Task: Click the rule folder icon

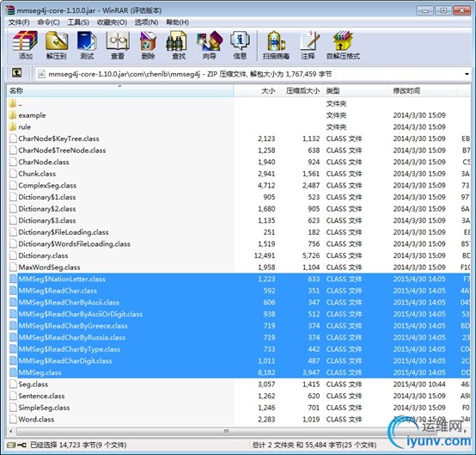Action: coord(13,126)
